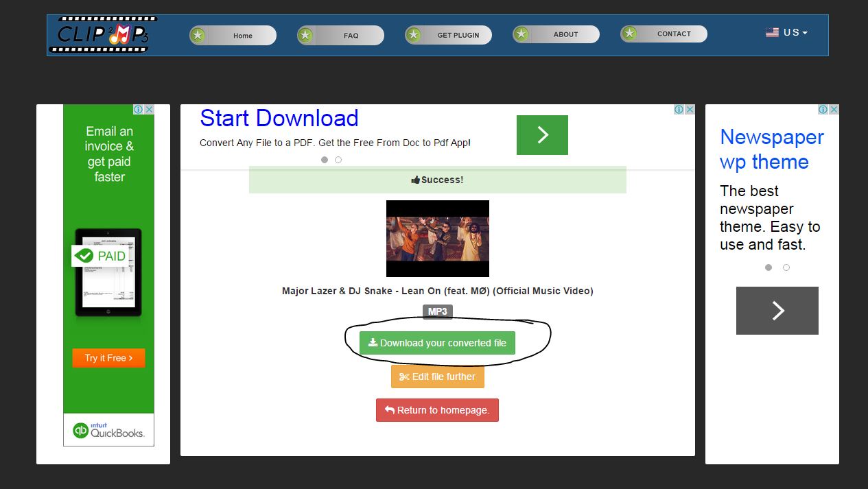This screenshot has height=489, width=868.
Task: Click the Clip2MP3 logo
Action: [103, 34]
